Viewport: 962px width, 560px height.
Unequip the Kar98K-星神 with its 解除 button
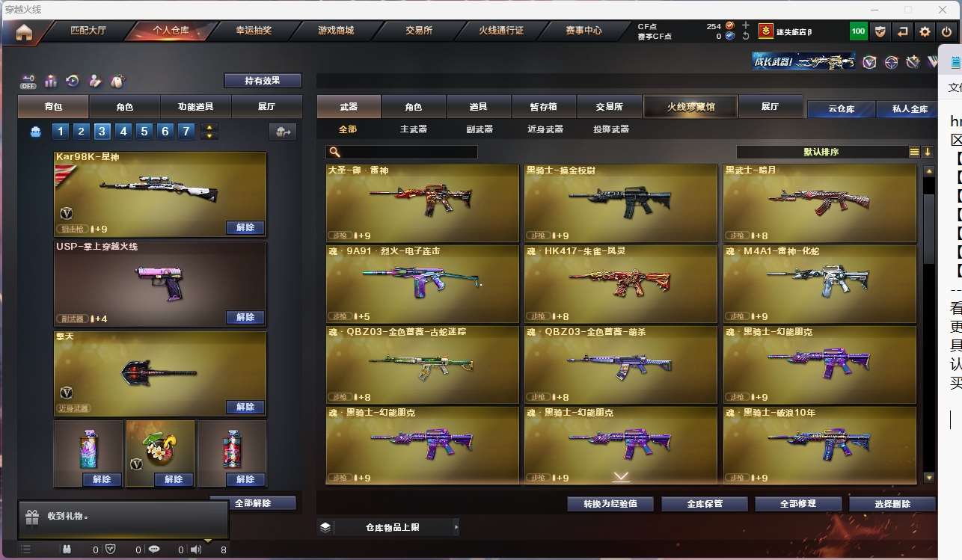coord(245,228)
